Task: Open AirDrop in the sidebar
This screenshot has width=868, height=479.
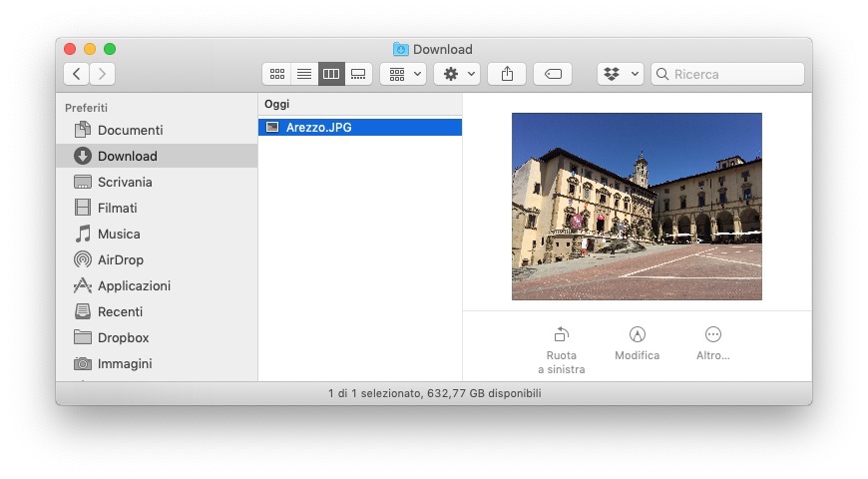Action: click(120, 259)
